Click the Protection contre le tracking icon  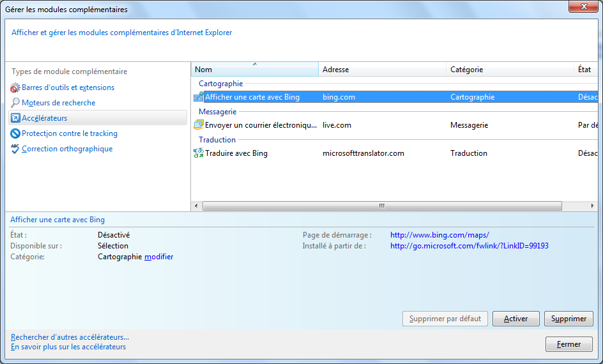[x=15, y=133]
